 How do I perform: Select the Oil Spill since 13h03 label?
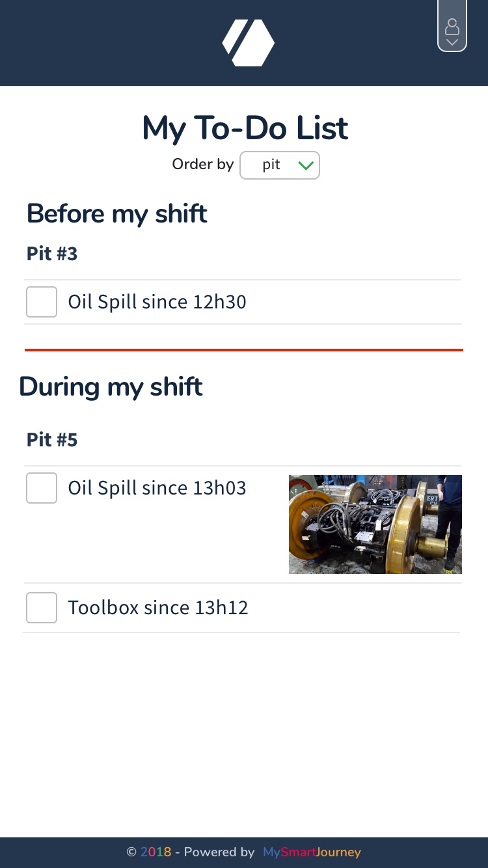tap(157, 488)
